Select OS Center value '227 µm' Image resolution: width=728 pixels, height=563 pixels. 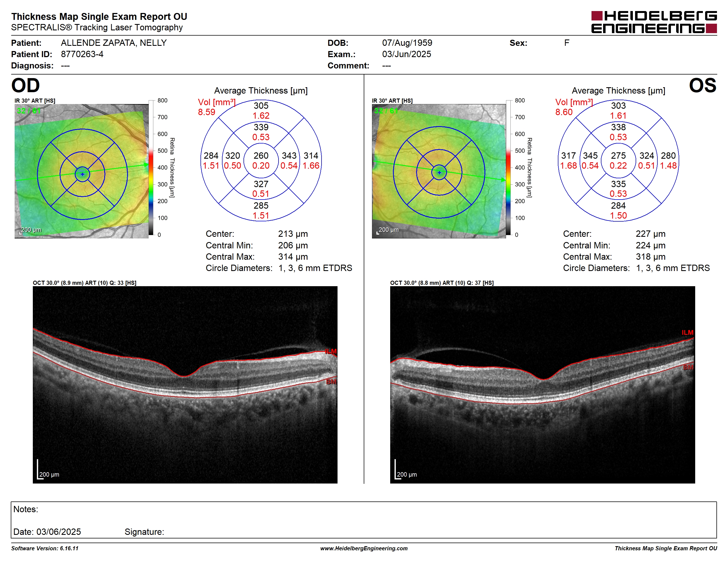(x=651, y=234)
